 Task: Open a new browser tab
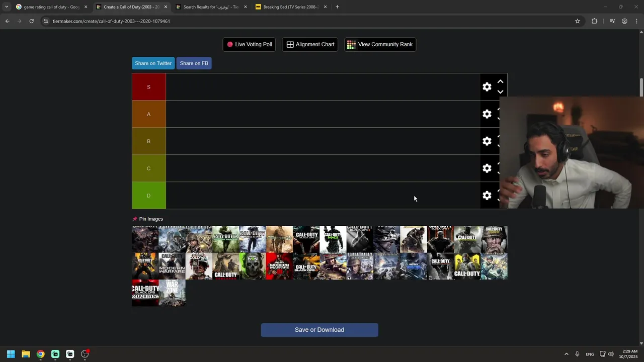point(337,7)
